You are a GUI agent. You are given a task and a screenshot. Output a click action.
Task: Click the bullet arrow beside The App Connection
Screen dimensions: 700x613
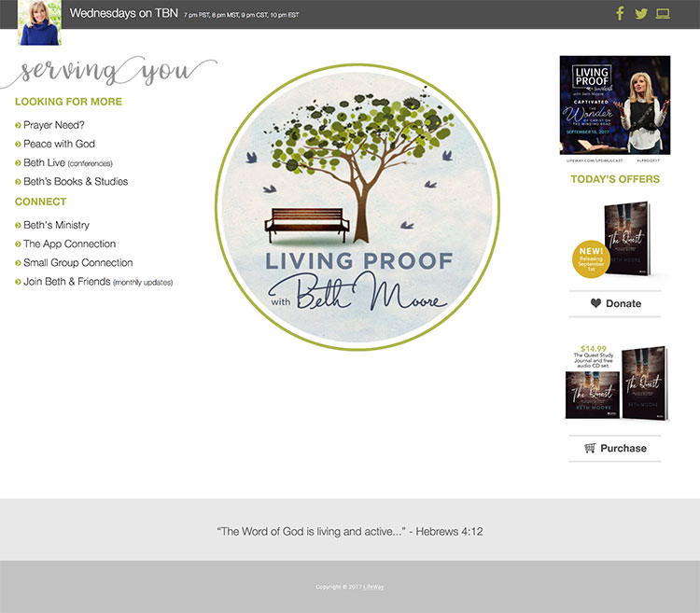(x=18, y=244)
